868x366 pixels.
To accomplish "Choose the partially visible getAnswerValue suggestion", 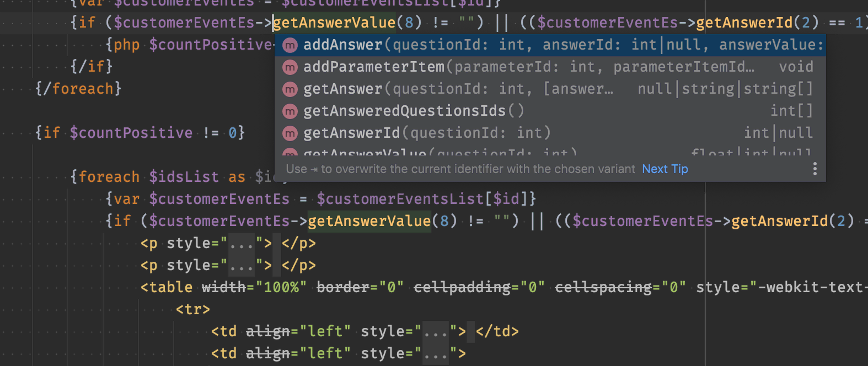I will [x=550, y=150].
